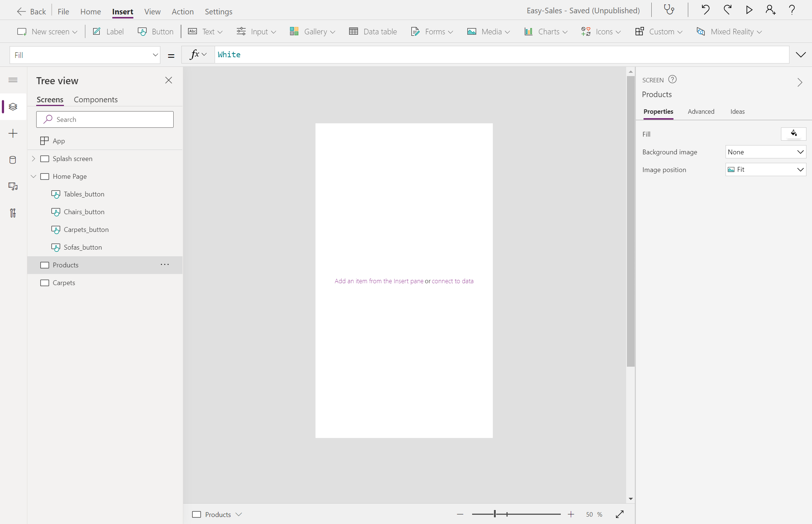Screen dimensions: 812x524
Task: Open the Gallery insert dropdown
Action: 313,32
